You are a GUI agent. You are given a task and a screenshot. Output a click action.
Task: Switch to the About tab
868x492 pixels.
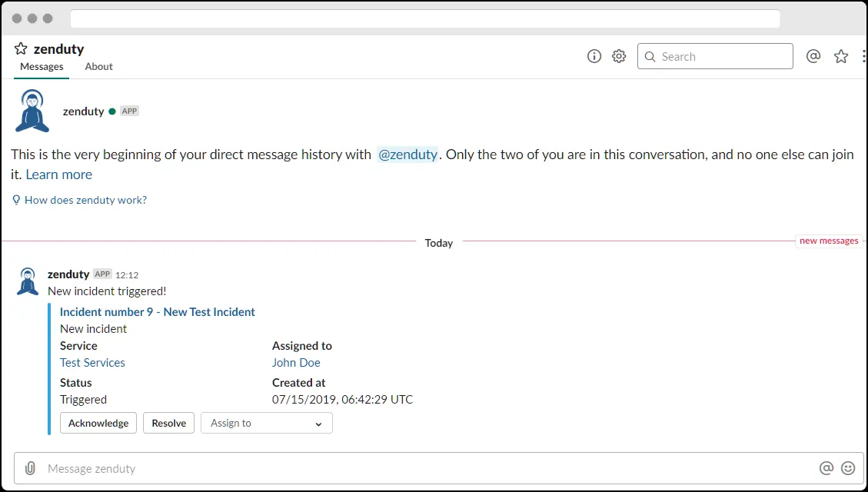(x=98, y=66)
